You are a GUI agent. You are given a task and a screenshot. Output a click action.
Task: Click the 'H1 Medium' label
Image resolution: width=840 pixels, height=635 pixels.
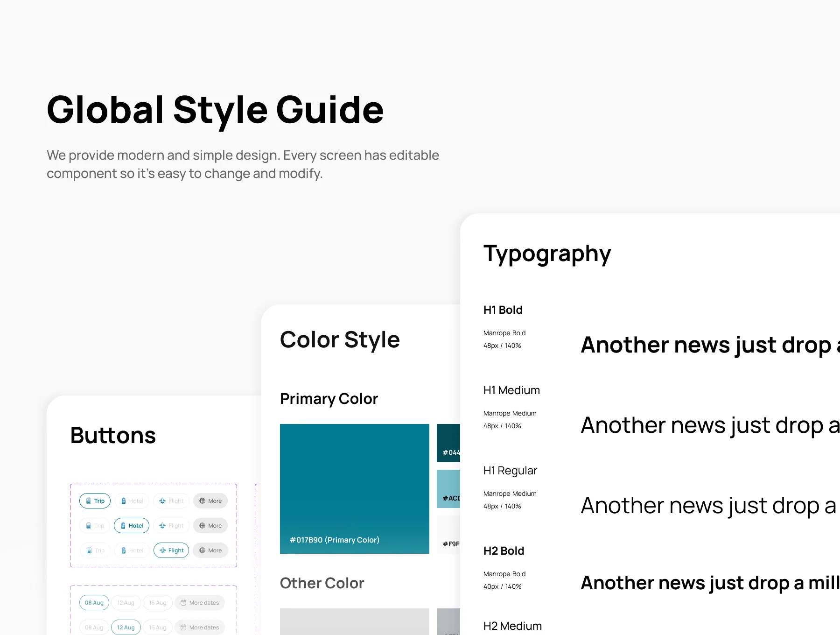coord(511,390)
